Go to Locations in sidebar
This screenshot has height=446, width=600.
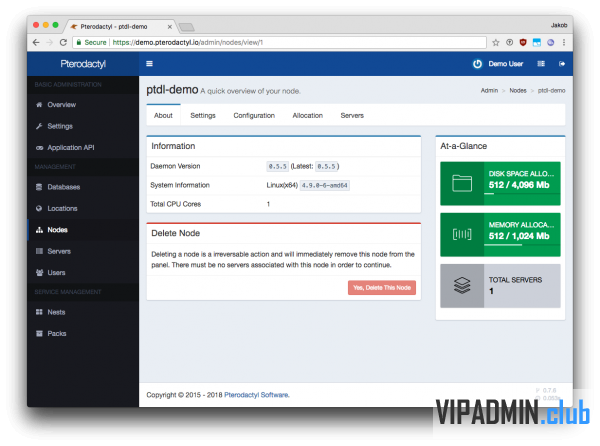tap(83, 208)
